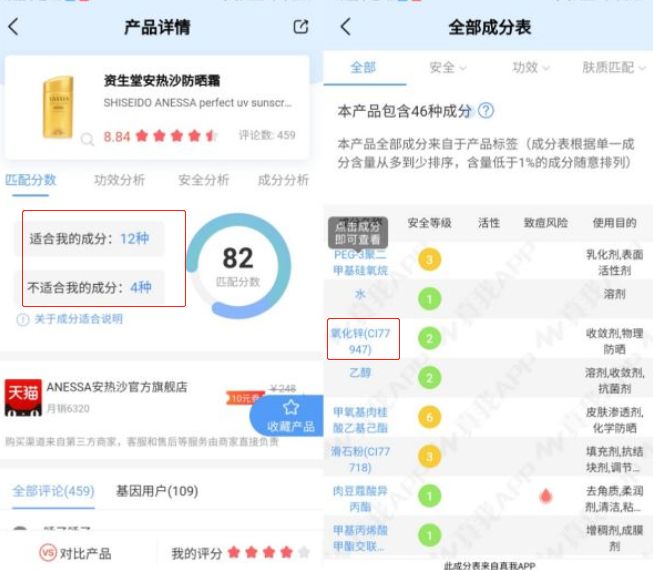This screenshot has height=570, width=653.
Task: Expand the 肤质匹配 filter dropdown
Action: click(x=614, y=67)
